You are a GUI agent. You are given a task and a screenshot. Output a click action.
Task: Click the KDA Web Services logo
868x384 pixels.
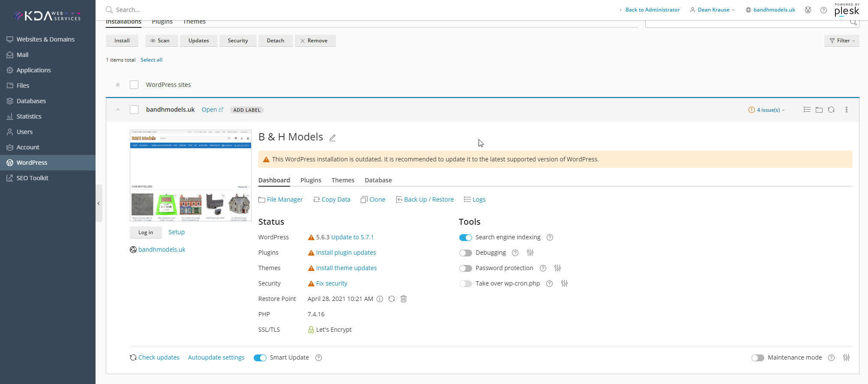[x=48, y=16]
